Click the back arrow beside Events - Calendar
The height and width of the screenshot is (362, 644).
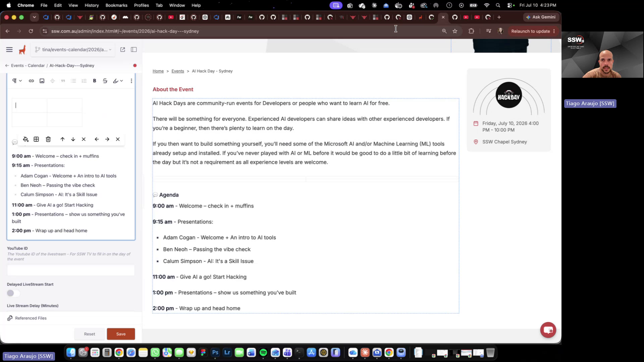[x=7, y=66]
